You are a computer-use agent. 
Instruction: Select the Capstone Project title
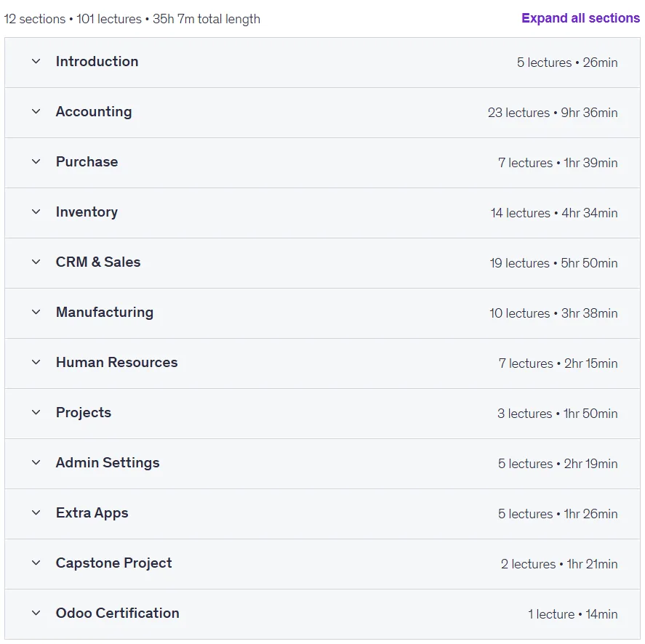coord(114,563)
